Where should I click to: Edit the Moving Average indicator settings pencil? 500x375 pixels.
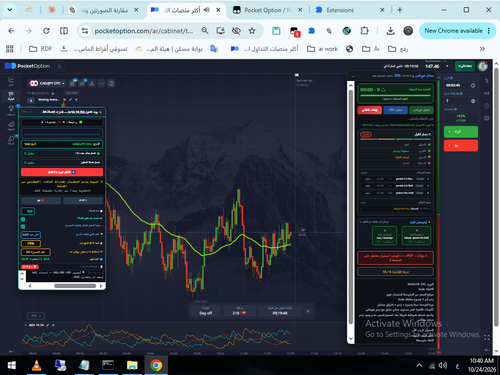[71, 100]
